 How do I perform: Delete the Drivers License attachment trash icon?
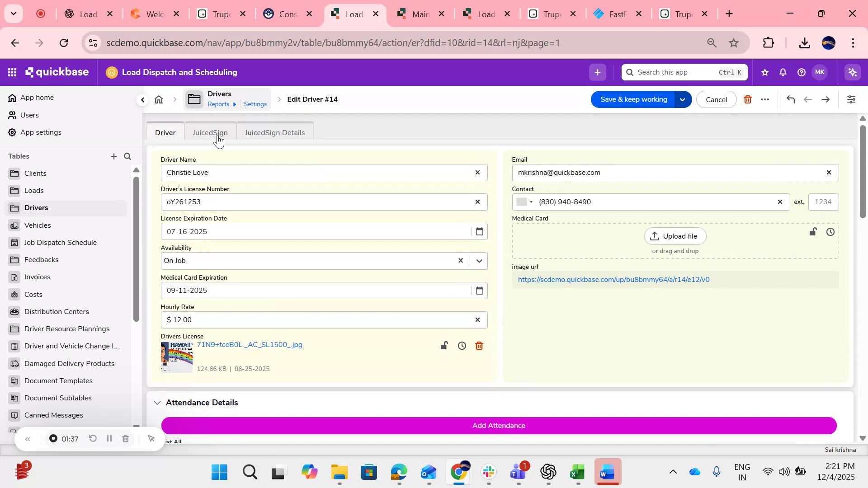tap(480, 346)
